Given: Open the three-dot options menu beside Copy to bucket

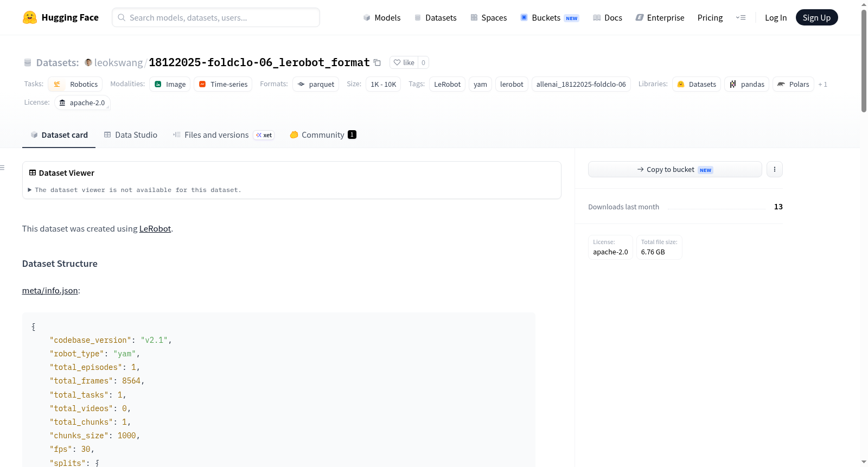Looking at the screenshot, I should click(x=775, y=169).
